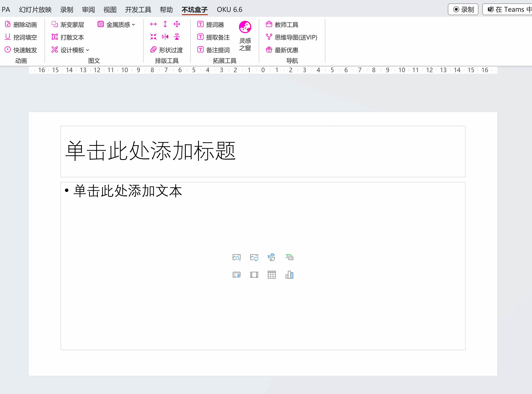Click the four-way move arrows icon
This screenshot has width=532, height=394.
[177, 24]
